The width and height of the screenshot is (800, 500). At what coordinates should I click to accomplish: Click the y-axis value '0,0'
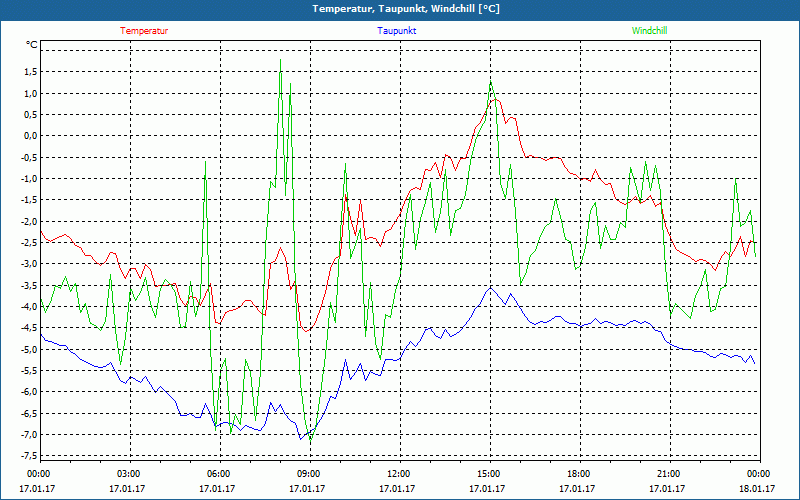[31, 136]
